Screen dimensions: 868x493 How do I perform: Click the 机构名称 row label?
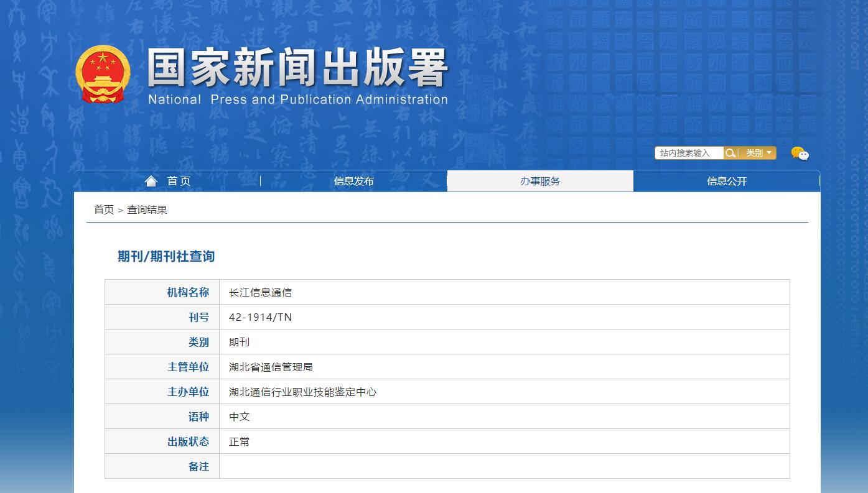[188, 292]
